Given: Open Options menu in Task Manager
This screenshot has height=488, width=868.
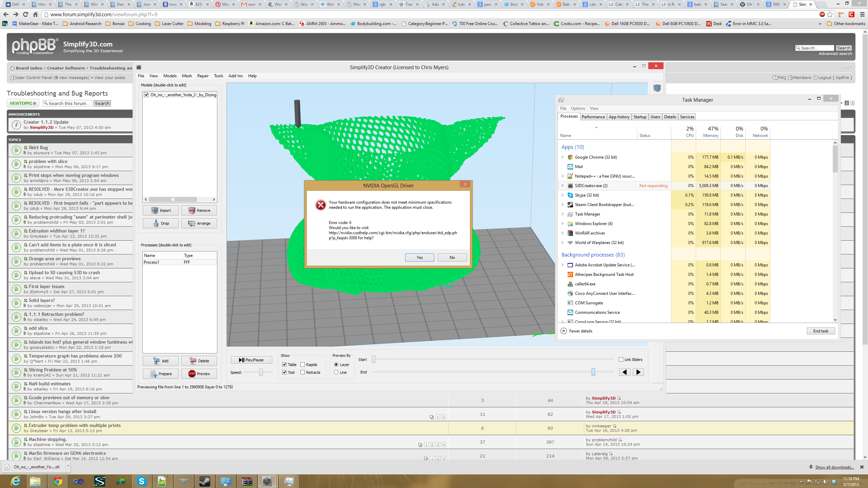Looking at the screenshot, I should [x=578, y=108].
